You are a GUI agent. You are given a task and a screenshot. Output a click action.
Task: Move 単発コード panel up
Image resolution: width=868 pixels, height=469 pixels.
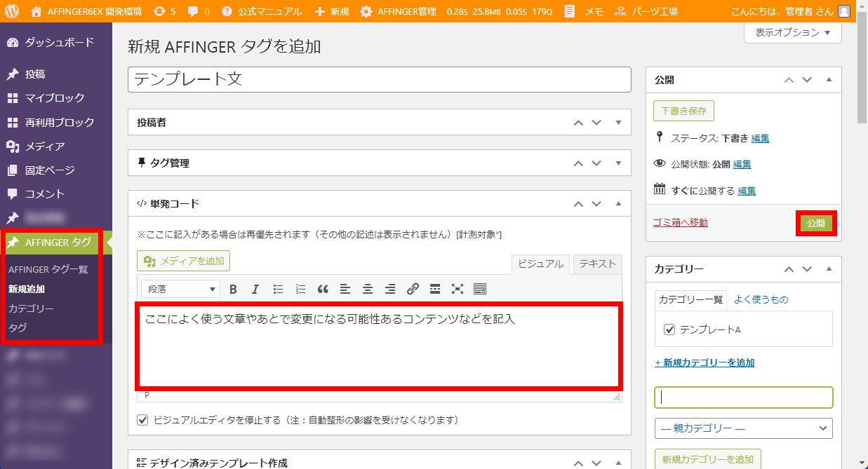pyautogui.click(x=578, y=204)
